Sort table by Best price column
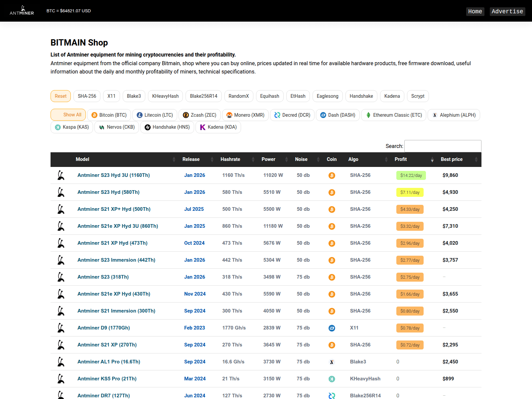The height and width of the screenshot is (399, 532). tap(460, 159)
